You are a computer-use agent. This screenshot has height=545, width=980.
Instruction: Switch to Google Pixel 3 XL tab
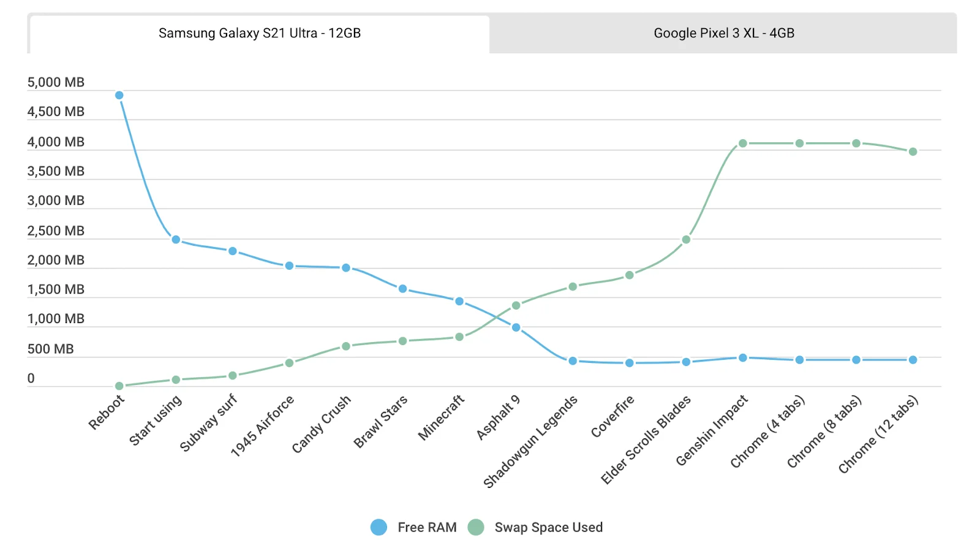[723, 33]
